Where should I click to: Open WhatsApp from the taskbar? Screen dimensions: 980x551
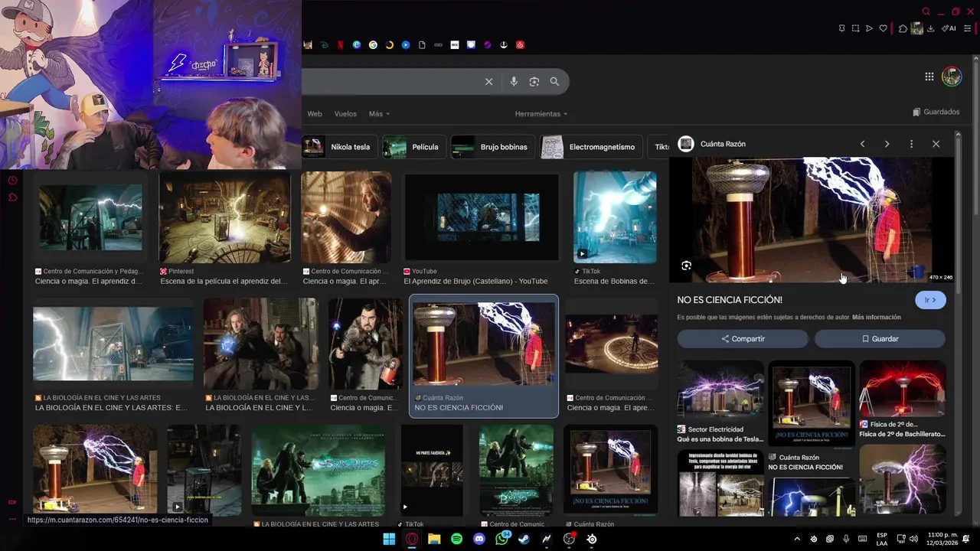(x=502, y=539)
